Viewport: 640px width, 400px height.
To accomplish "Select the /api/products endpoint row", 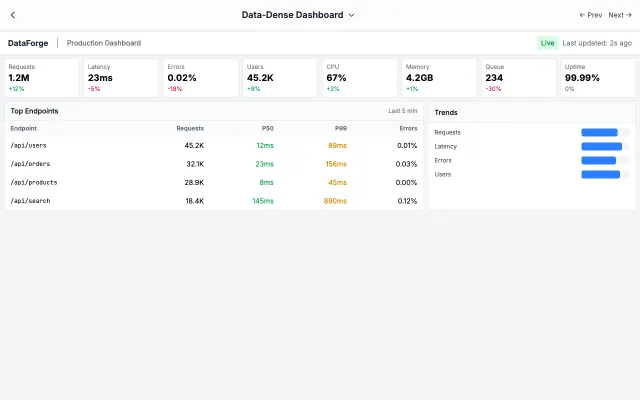I will point(214,182).
